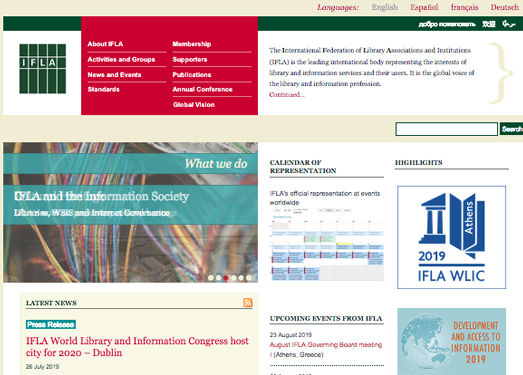Screen dimensions: 523x375
Task: Open the Publications menu item
Action: 191,75
